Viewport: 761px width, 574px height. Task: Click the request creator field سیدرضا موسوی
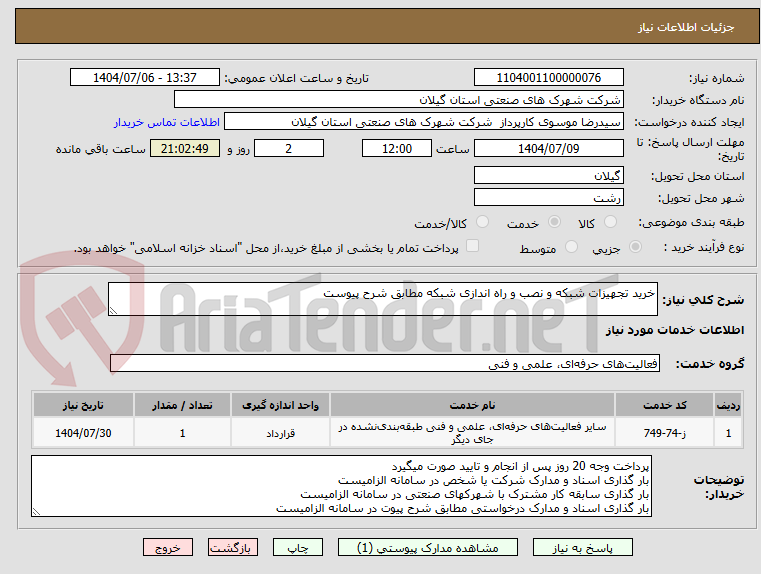click(x=424, y=122)
